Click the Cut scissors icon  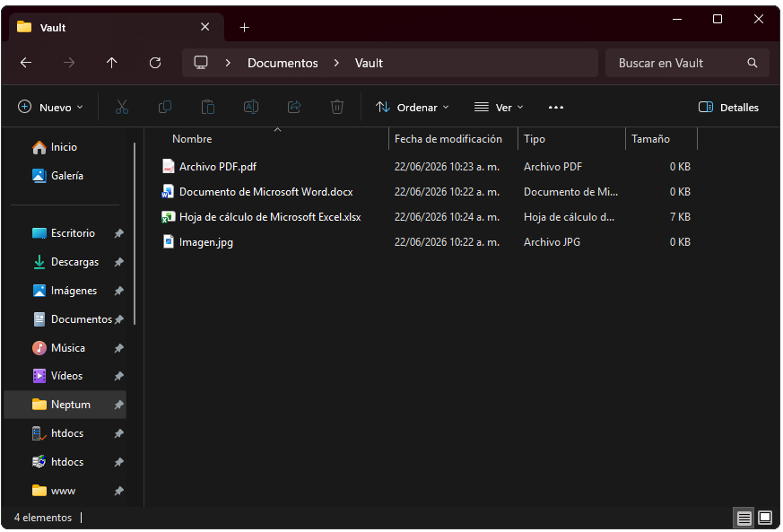(x=122, y=107)
